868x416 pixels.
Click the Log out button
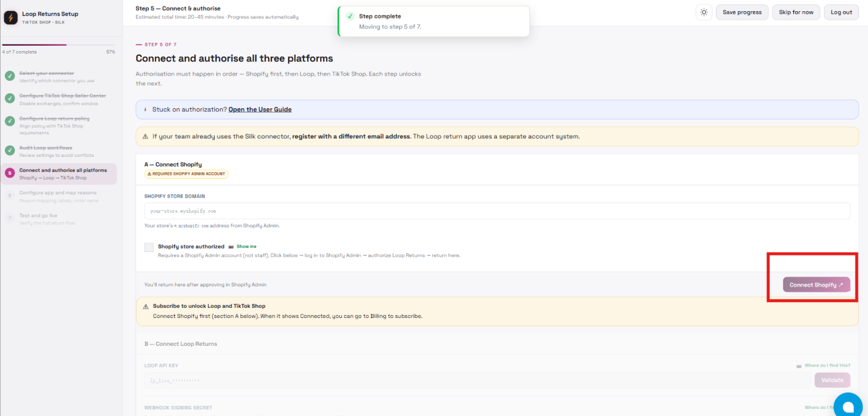[x=841, y=12]
